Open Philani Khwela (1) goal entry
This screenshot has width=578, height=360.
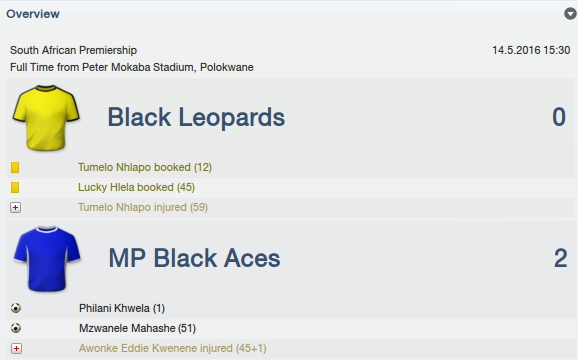122,308
